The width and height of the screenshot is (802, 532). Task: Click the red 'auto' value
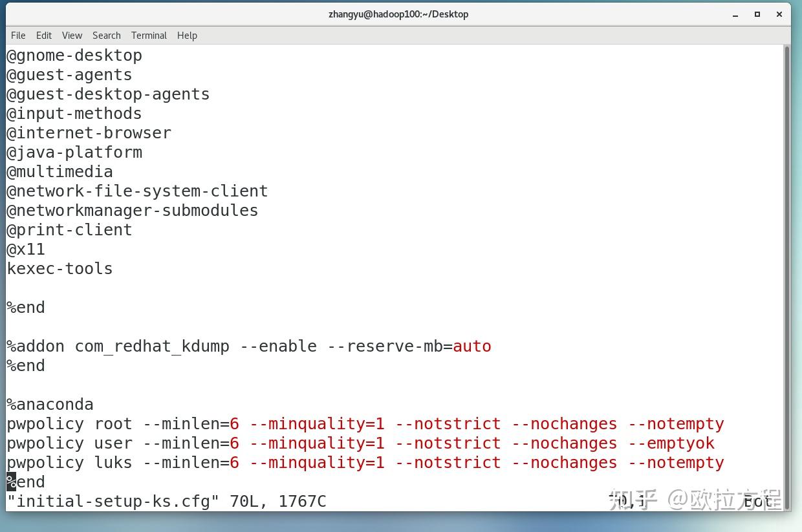[x=472, y=346]
